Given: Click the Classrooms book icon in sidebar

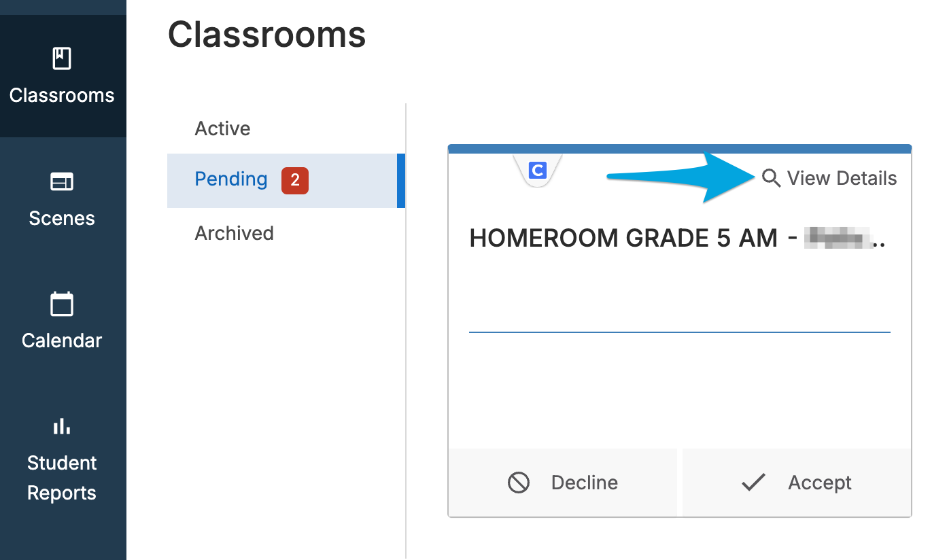Looking at the screenshot, I should (x=62, y=58).
